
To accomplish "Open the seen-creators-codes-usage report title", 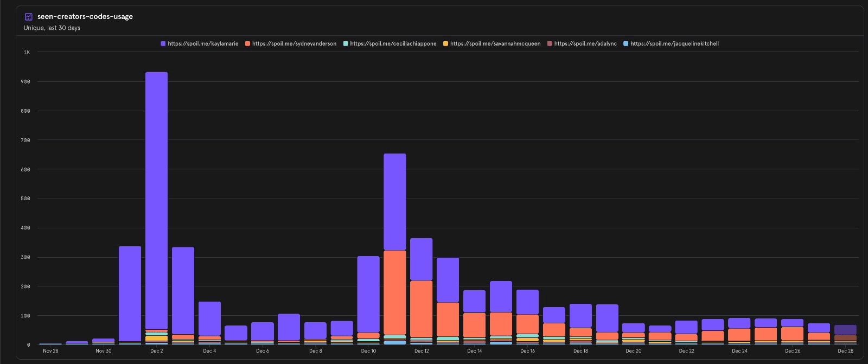I will tap(85, 17).
